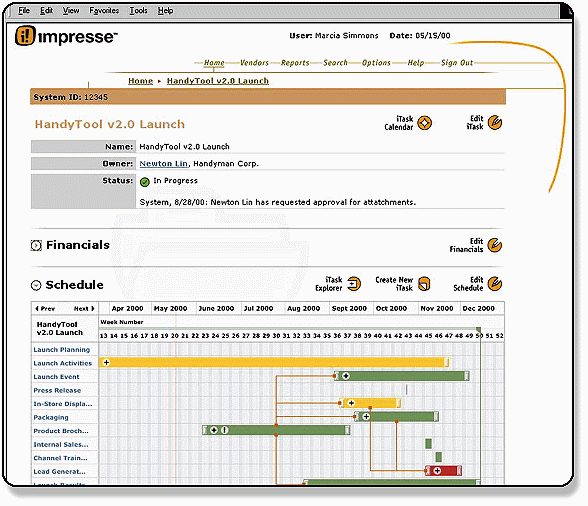The width and height of the screenshot is (588, 506).
Task: Click the Edit Financials icon
Action: [x=495, y=245]
